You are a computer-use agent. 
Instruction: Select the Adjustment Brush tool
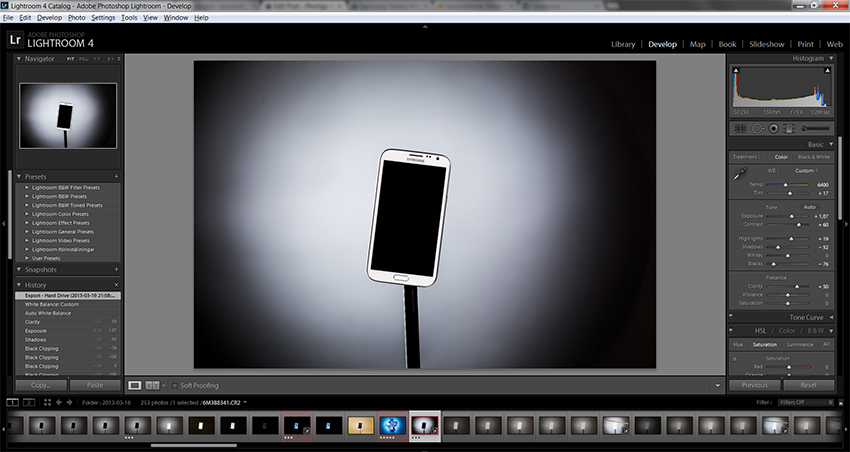pos(815,128)
